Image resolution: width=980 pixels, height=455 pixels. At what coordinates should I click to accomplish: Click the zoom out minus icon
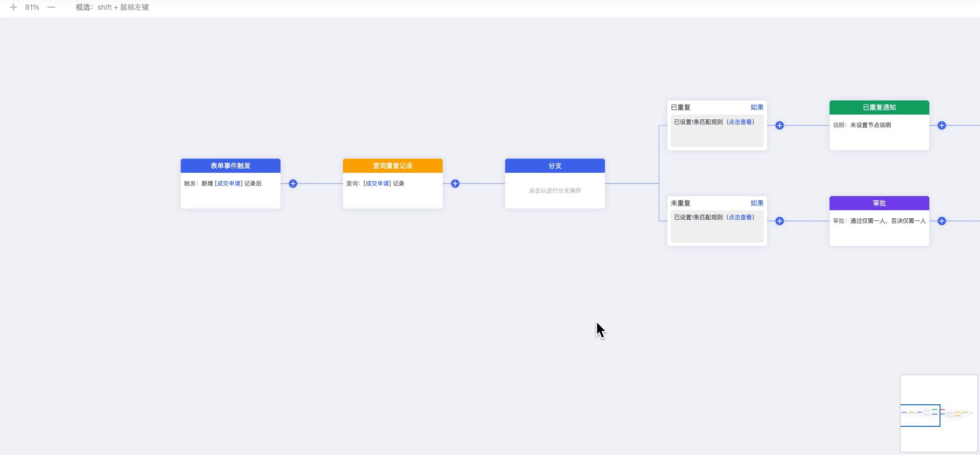point(51,7)
